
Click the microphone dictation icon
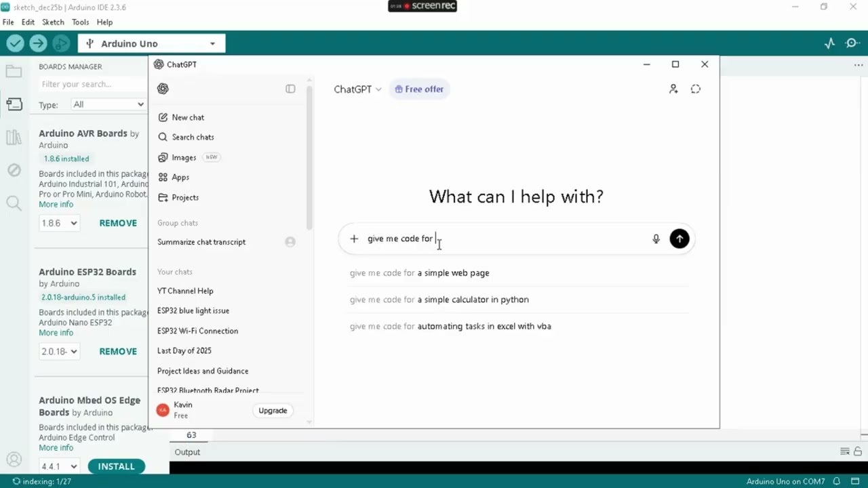point(656,239)
